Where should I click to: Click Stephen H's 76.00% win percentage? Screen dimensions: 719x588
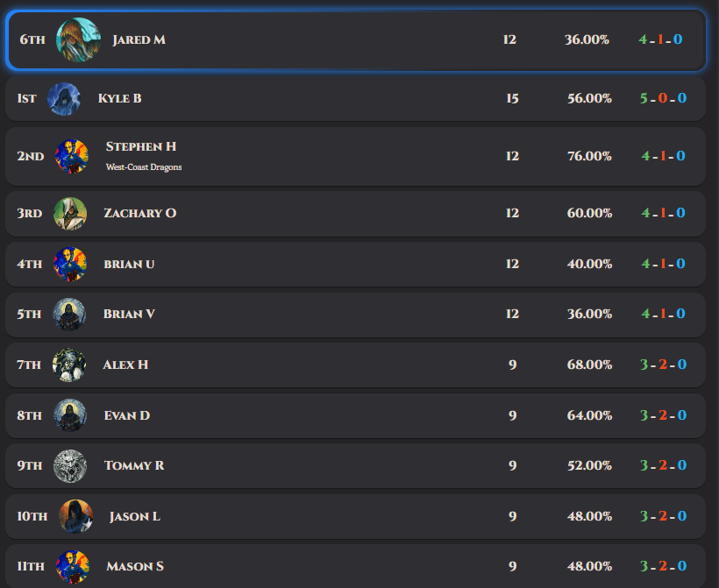(589, 156)
